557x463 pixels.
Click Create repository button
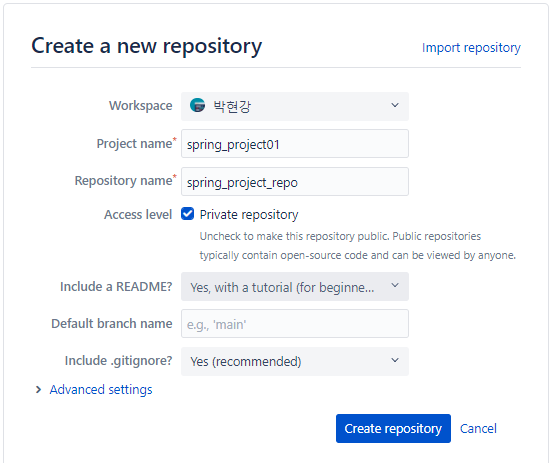click(x=393, y=429)
